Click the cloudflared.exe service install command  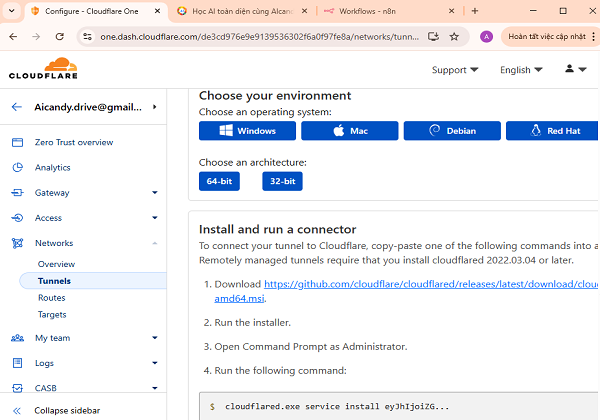click(x=337, y=406)
